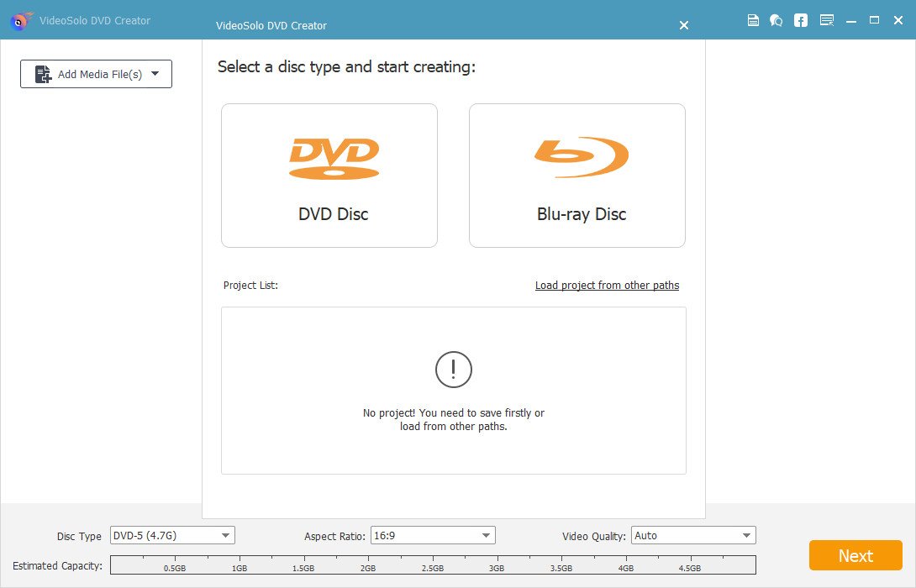
Task: Click the exclamation warning icon in project list
Action: pyautogui.click(x=453, y=369)
